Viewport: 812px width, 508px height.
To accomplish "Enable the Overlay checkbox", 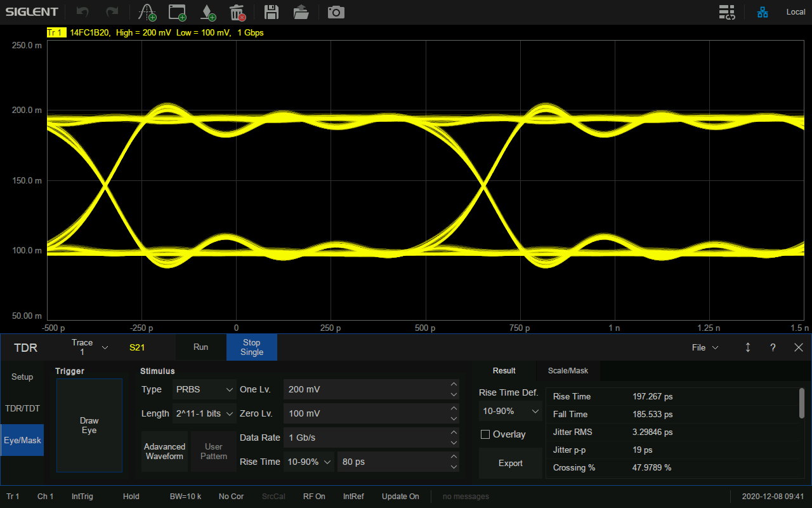I will click(484, 434).
